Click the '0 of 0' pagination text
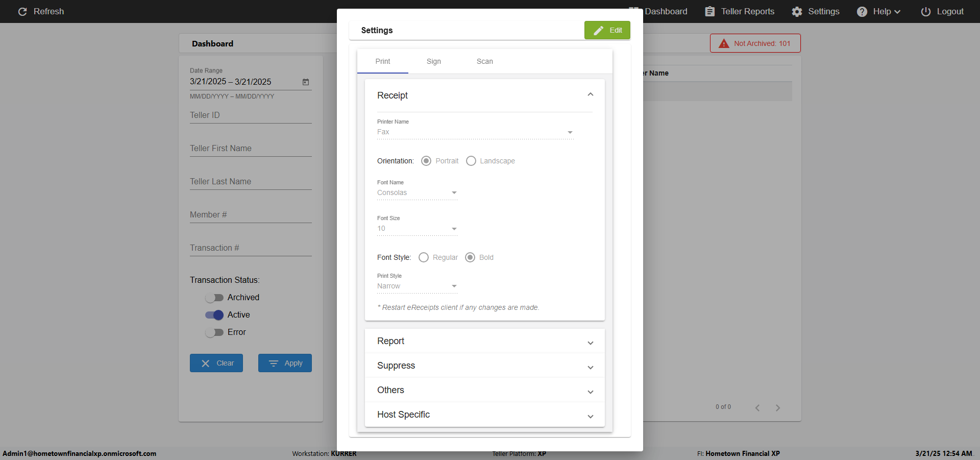 [x=723, y=407]
